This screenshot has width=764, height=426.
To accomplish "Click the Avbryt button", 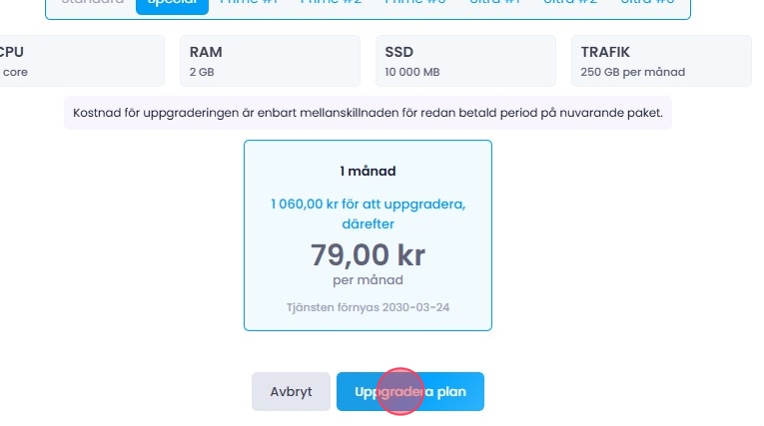I will point(290,392).
